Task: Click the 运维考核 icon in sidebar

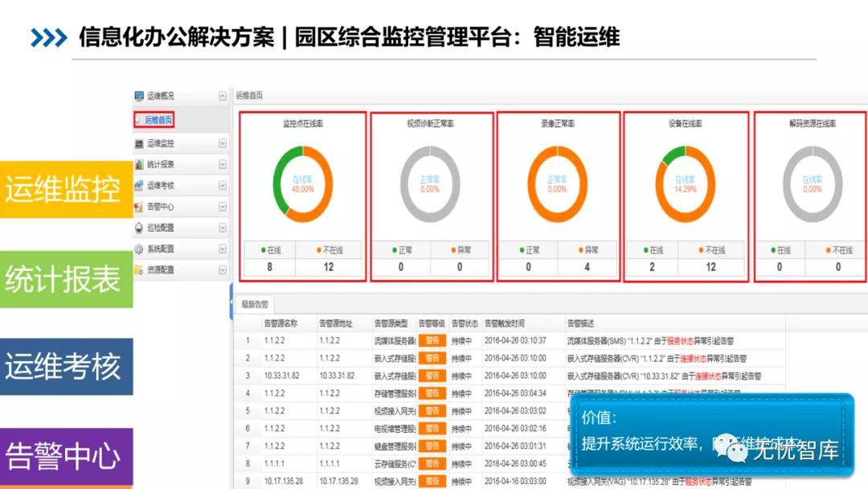Action: point(139,186)
